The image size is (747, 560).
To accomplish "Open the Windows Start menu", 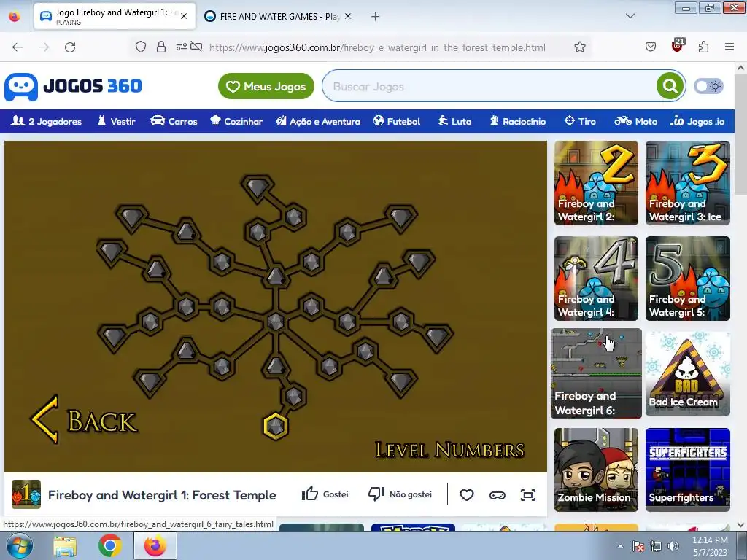I will [20, 545].
